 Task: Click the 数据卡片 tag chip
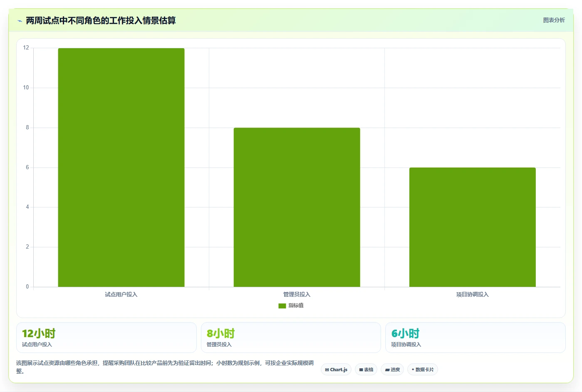coord(422,370)
